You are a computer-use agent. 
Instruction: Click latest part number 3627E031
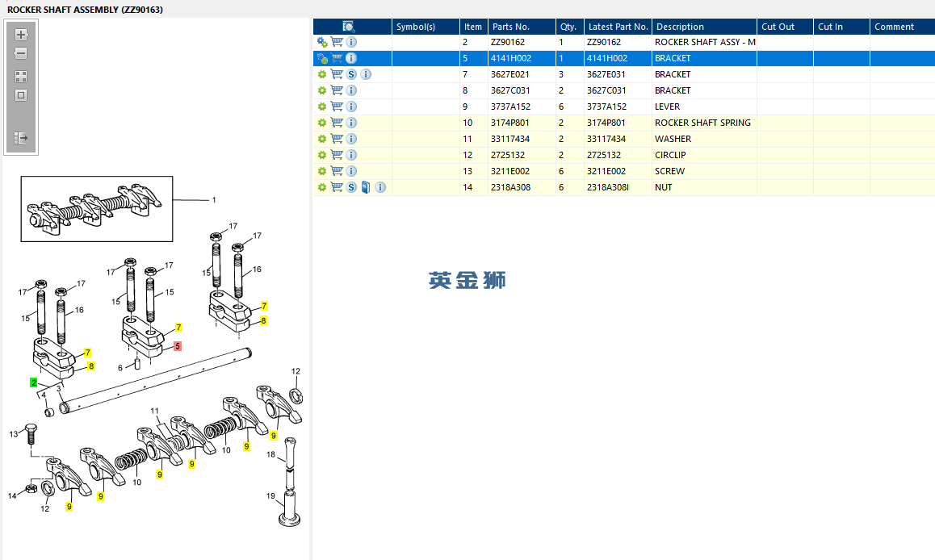coord(606,74)
